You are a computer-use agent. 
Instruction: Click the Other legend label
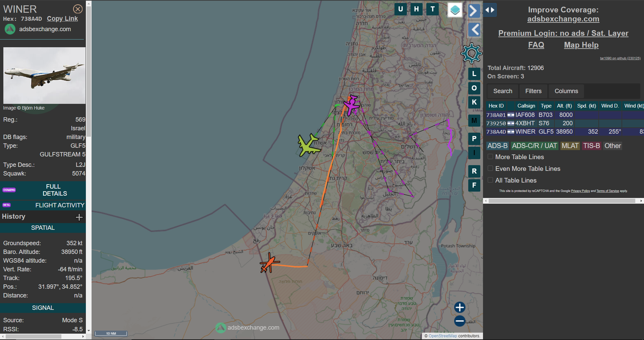click(612, 146)
